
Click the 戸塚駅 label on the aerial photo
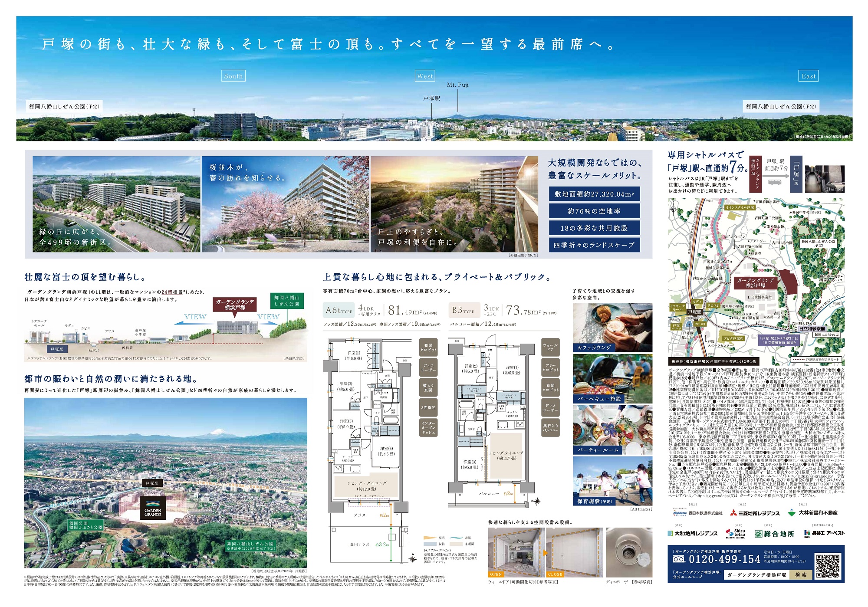click(152, 483)
